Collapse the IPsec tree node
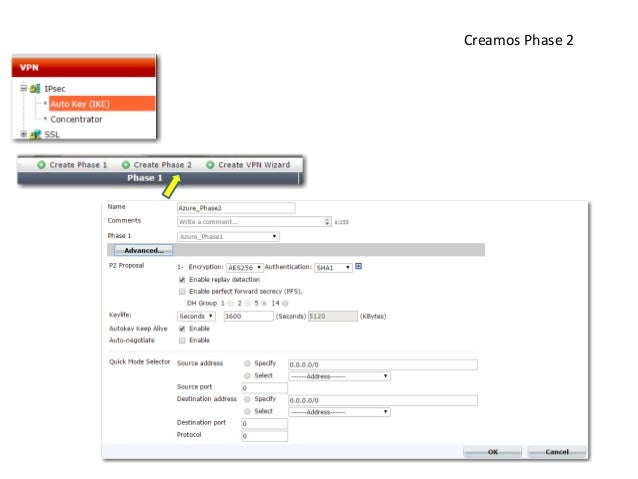 [24, 88]
